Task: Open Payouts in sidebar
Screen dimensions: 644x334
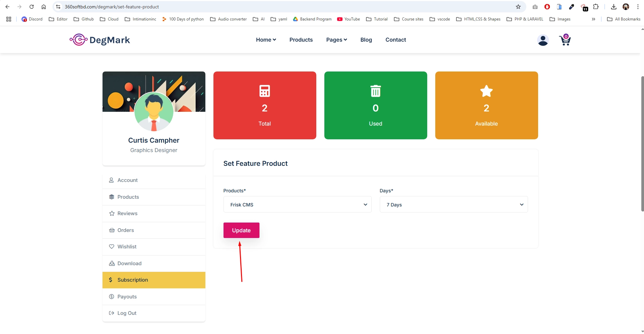Action: (154, 297)
